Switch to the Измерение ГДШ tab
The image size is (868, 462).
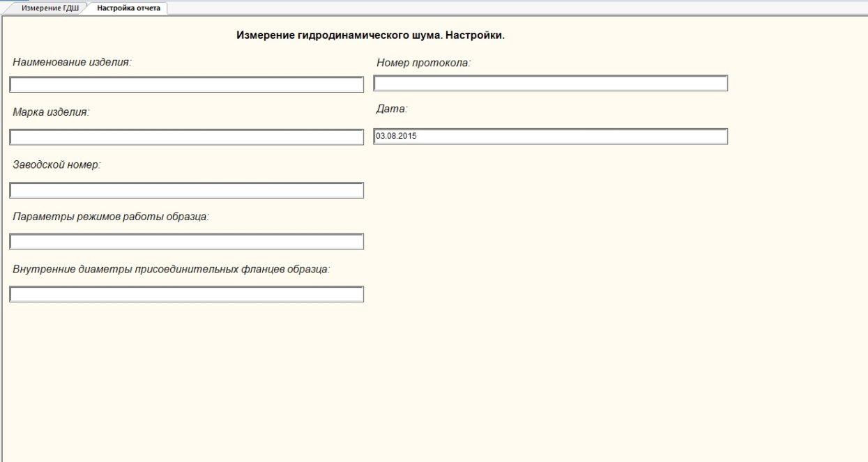(49, 8)
